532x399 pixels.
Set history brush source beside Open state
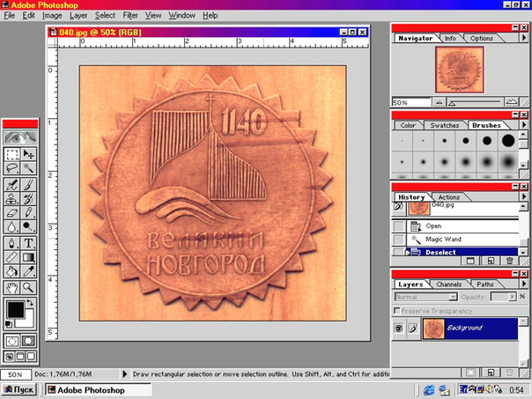399,226
